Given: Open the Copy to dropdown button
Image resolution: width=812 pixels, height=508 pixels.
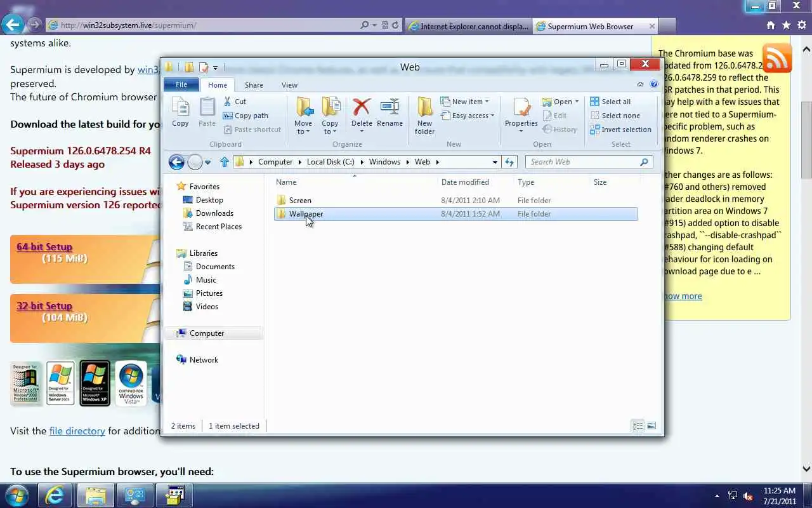Looking at the screenshot, I should pyautogui.click(x=330, y=116).
